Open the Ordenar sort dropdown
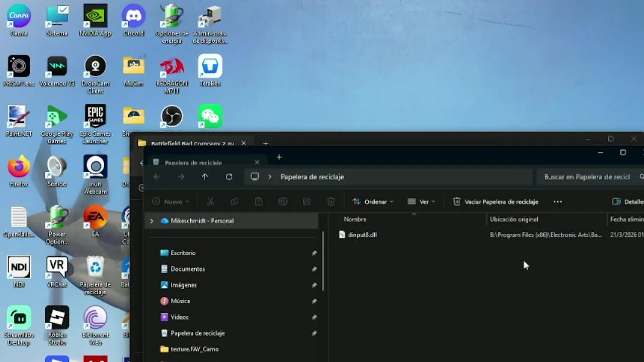The height and width of the screenshot is (362, 644). click(x=373, y=202)
